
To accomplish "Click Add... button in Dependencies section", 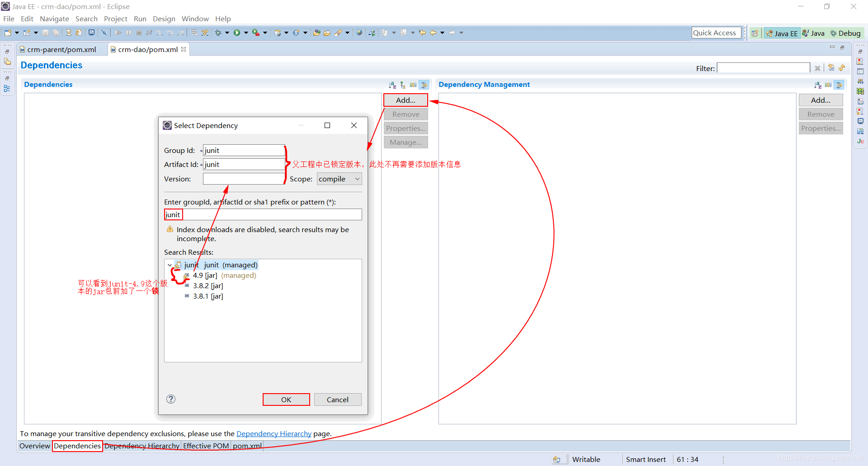I will pyautogui.click(x=406, y=100).
